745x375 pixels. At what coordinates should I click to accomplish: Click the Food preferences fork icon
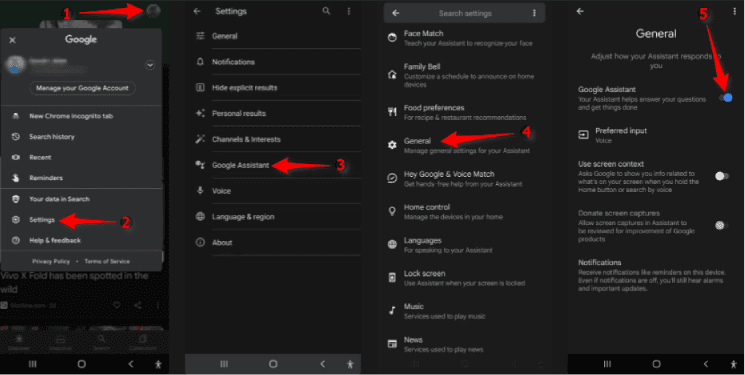pos(392,112)
